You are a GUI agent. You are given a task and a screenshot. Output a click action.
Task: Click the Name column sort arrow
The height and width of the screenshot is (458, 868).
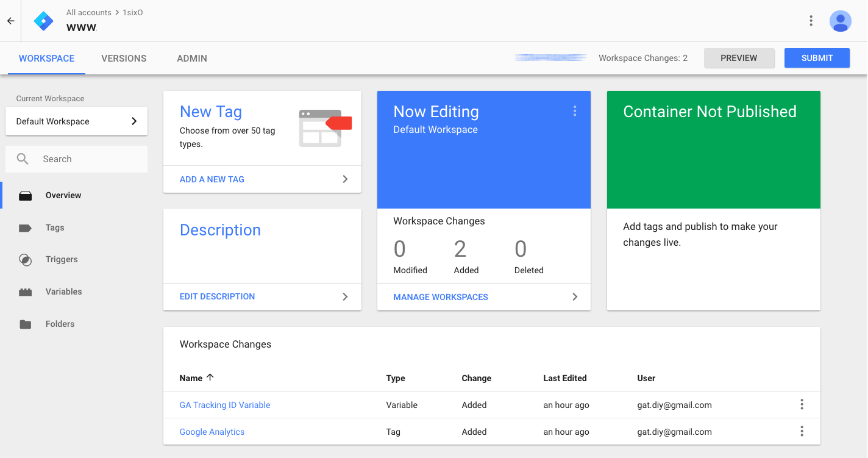click(210, 377)
